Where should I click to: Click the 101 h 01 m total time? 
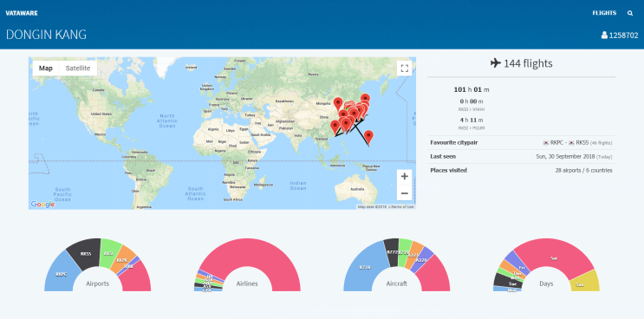[x=472, y=89]
